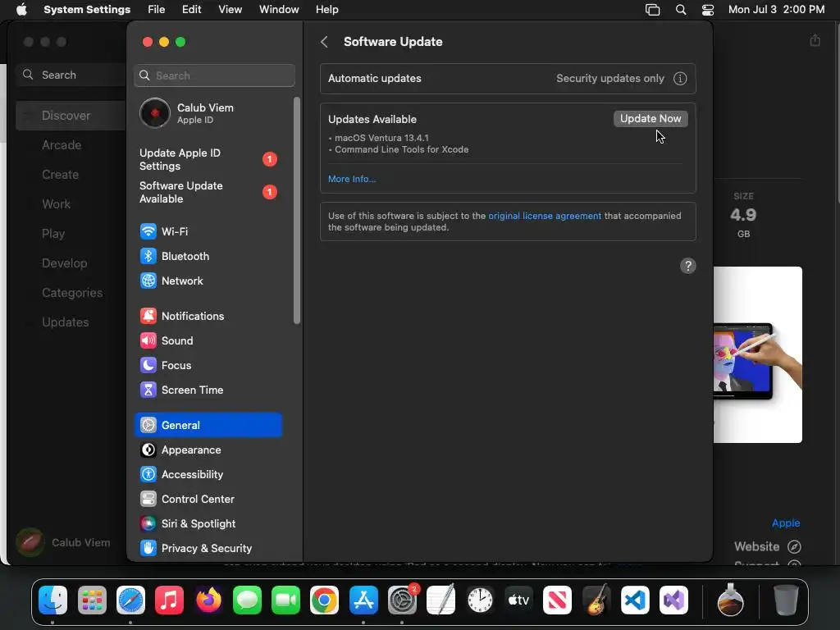Open the Trash in the Dock
Image resolution: width=840 pixels, height=630 pixels.
786,600
